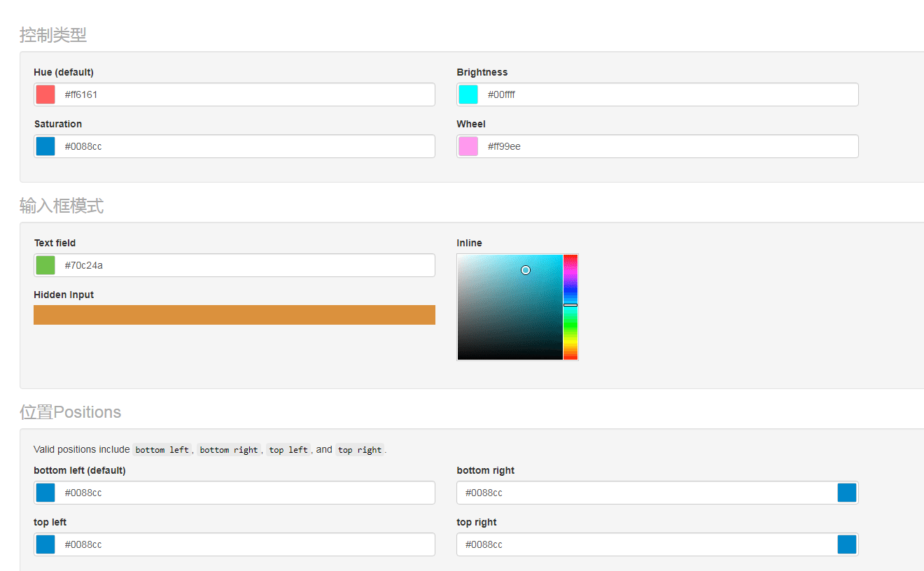Click the blue swatch of top left field
This screenshot has width=924, height=571.
click(x=45, y=544)
